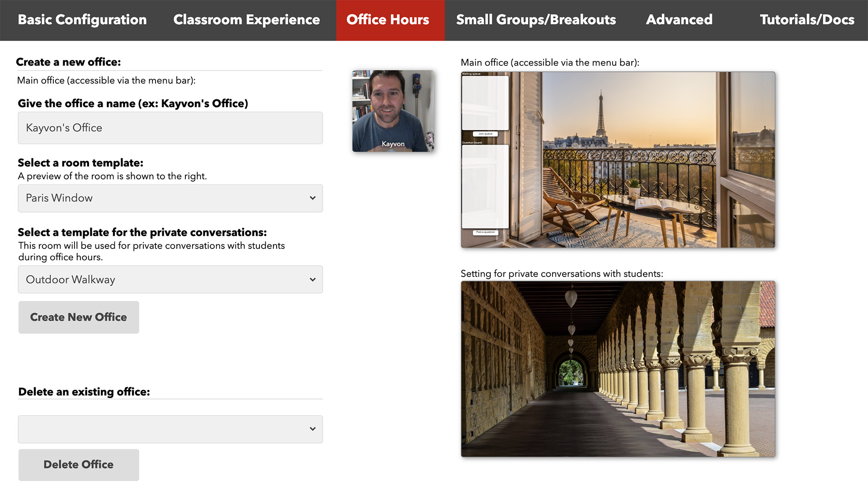Go to the Advanced tab
Screen dimensions: 868x488
pyautogui.click(x=679, y=20)
